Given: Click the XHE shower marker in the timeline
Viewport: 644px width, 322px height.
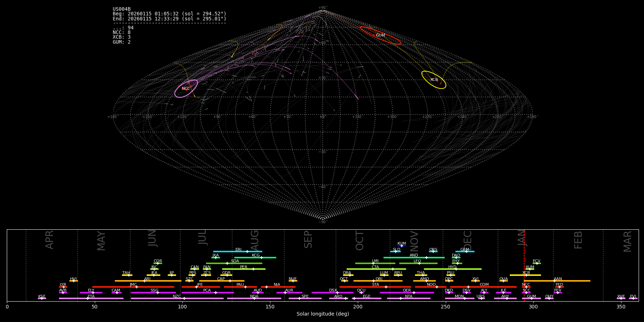Looking at the screenshot, I should tap(621, 298).
